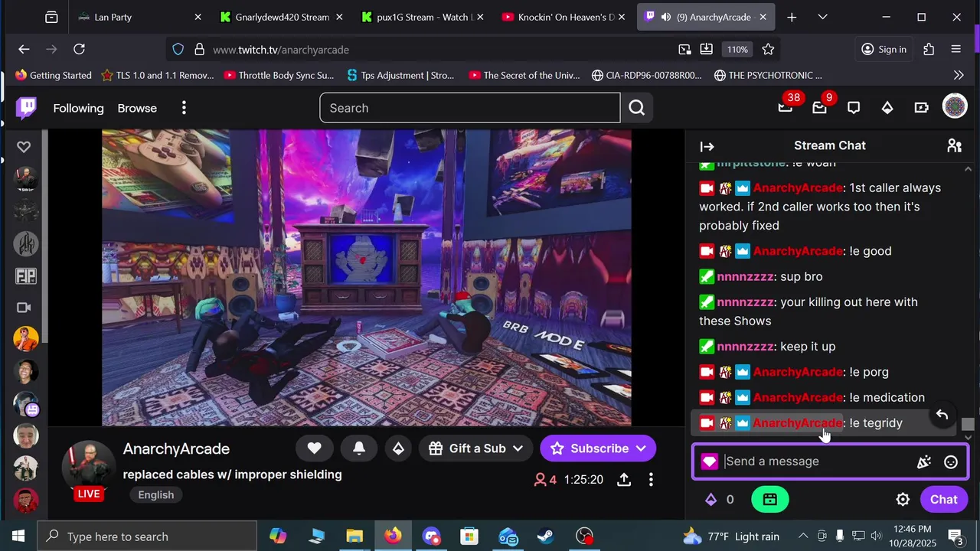This screenshot has width=980, height=551.
Task: Open chat settings gear
Action: pyautogui.click(x=903, y=500)
